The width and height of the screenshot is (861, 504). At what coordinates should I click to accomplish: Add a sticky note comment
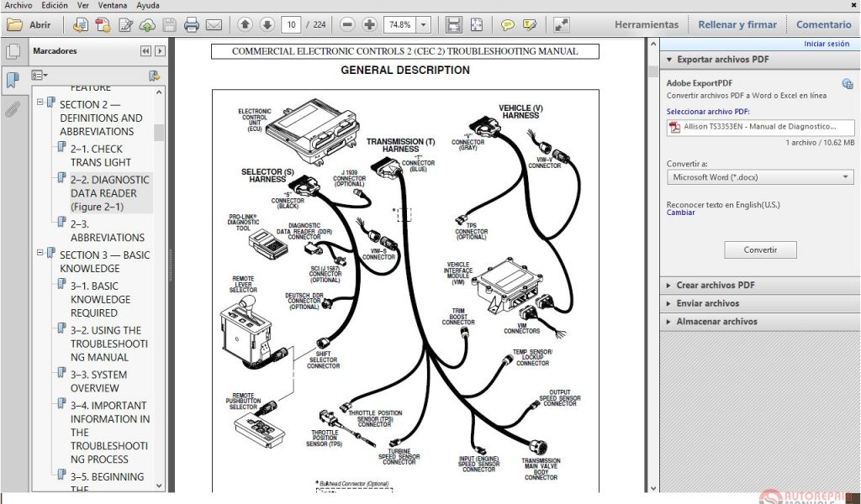[x=508, y=25]
